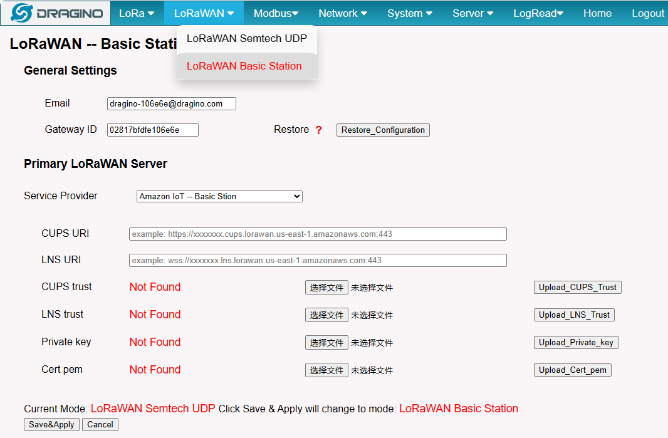This screenshot has width=668, height=438.
Task: Expand the Modbus menu
Action: click(276, 13)
